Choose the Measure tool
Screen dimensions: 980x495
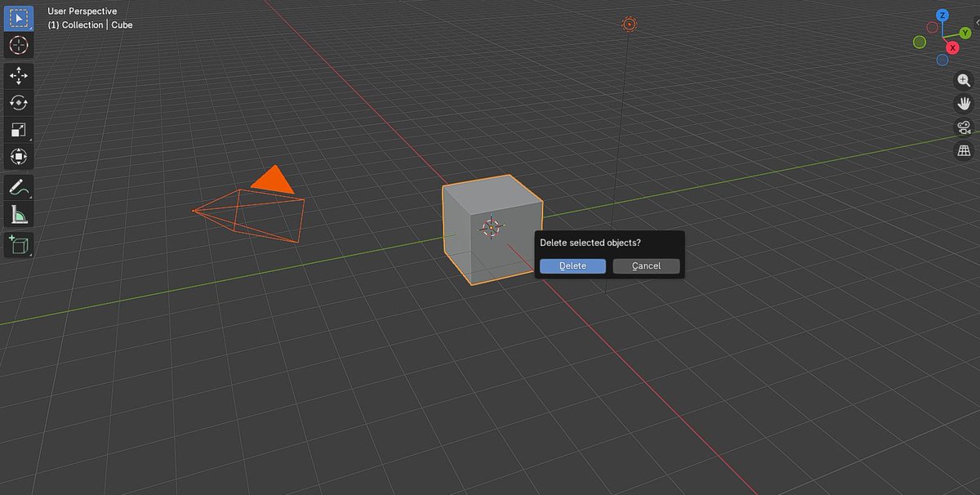click(x=18, y=214)
